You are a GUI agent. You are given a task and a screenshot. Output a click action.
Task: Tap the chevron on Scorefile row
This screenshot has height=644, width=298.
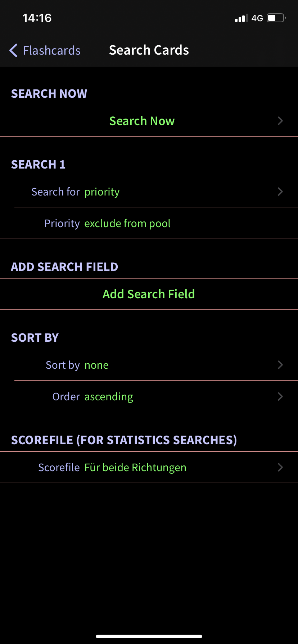pyautogui.click(x=280, y=468)
